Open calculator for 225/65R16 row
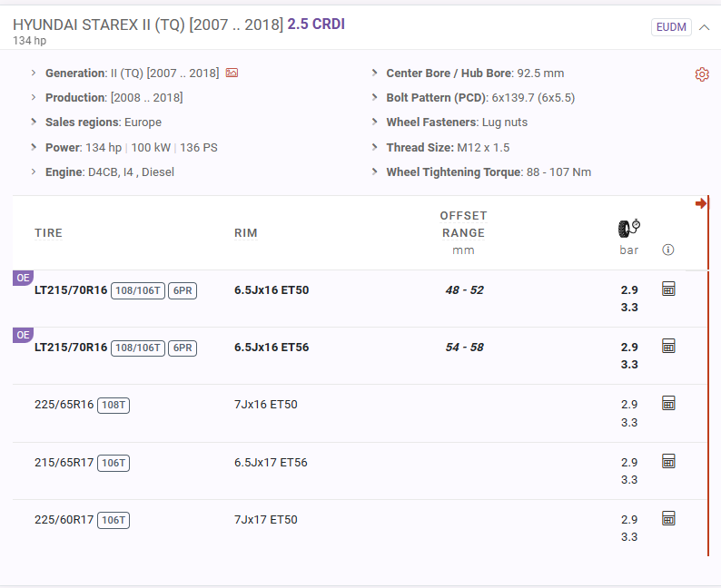Screen dimensions: 721x588 pos(668,403)
